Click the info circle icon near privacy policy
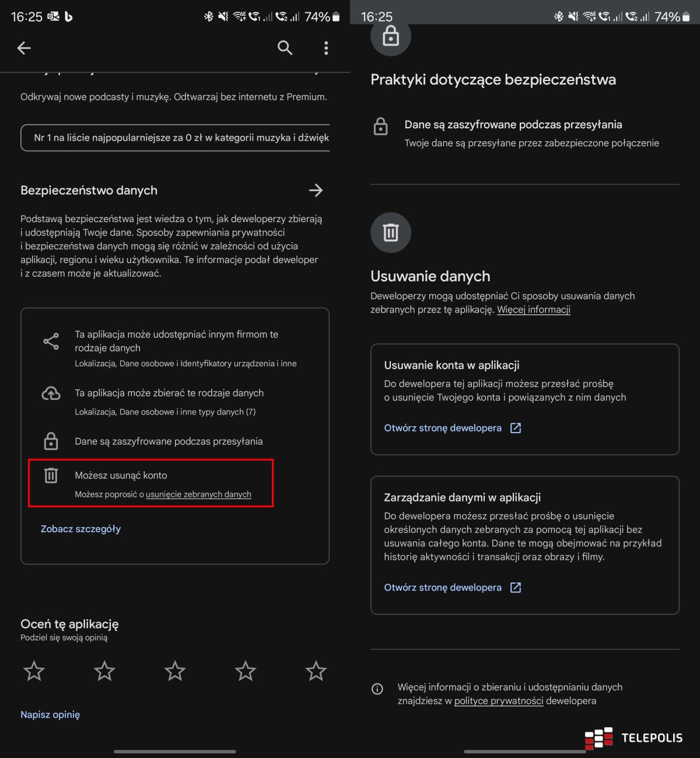The height and width of the screenshot is (758, 700). (377, 689)
